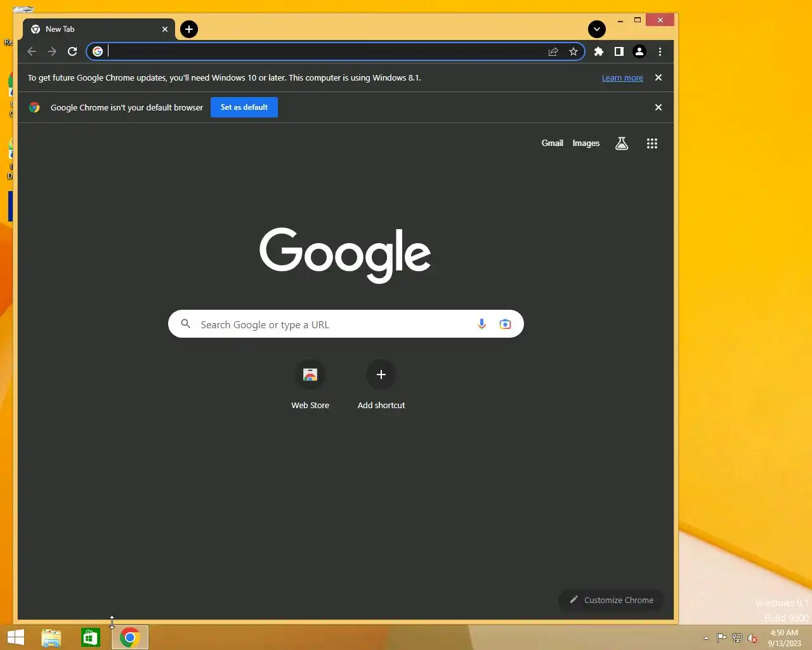Click Chrome icon in taskbar
Screen dimensions: 812x650
(130, 637)
